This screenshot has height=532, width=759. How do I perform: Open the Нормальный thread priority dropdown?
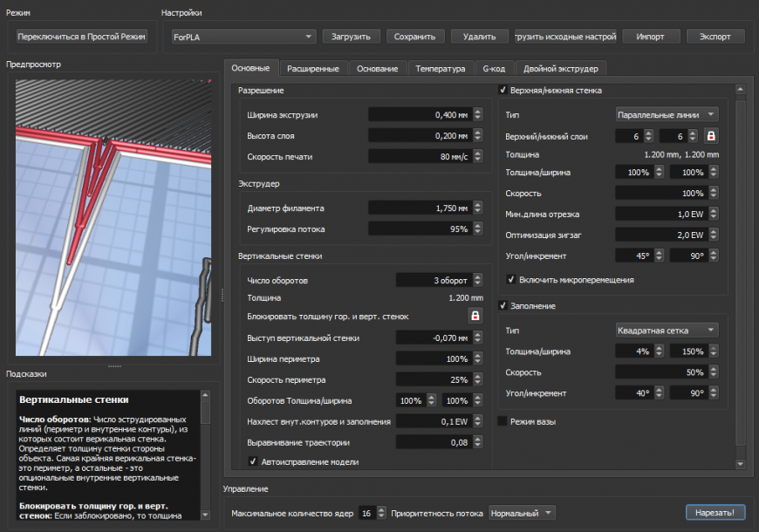tap(522, 513)
